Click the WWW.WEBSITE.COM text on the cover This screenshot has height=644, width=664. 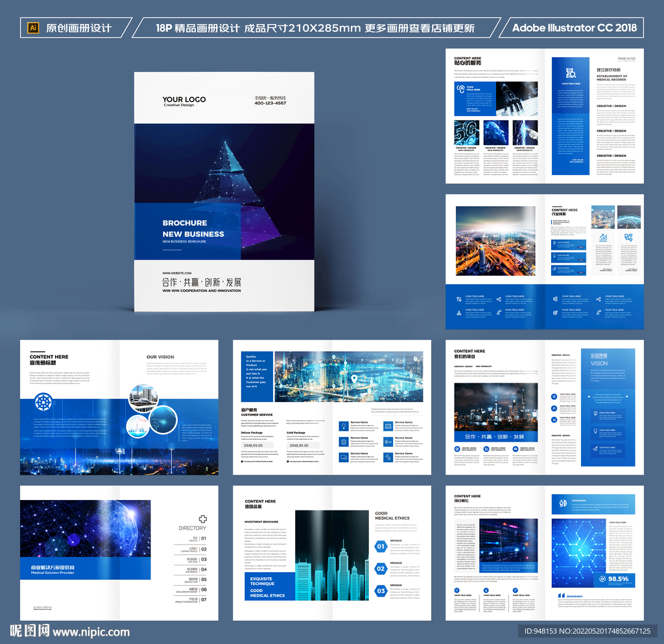[x=176, y=273]
